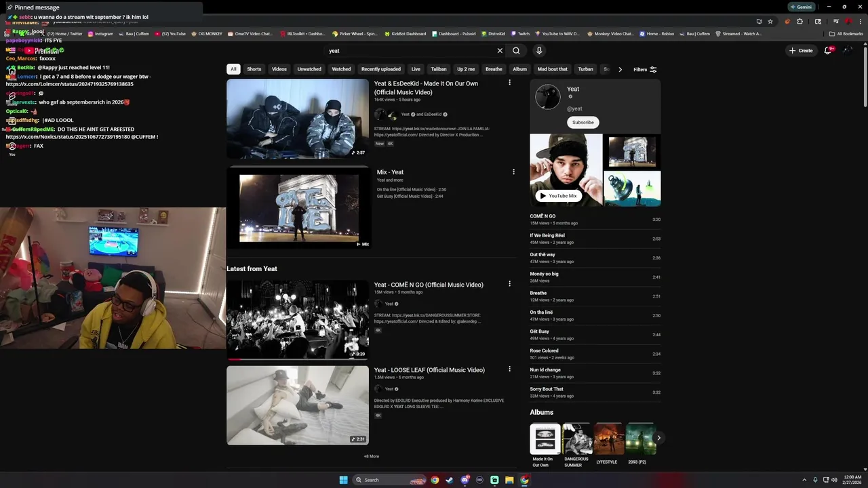Open options for LOOSE LEAF video result

(x=509, y=369)
